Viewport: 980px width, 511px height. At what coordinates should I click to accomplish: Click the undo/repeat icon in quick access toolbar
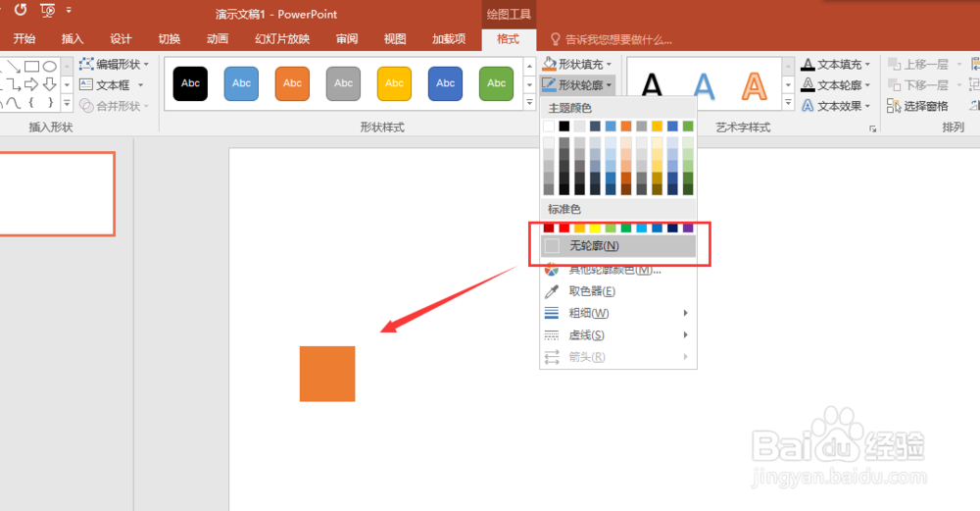(21, 10)
